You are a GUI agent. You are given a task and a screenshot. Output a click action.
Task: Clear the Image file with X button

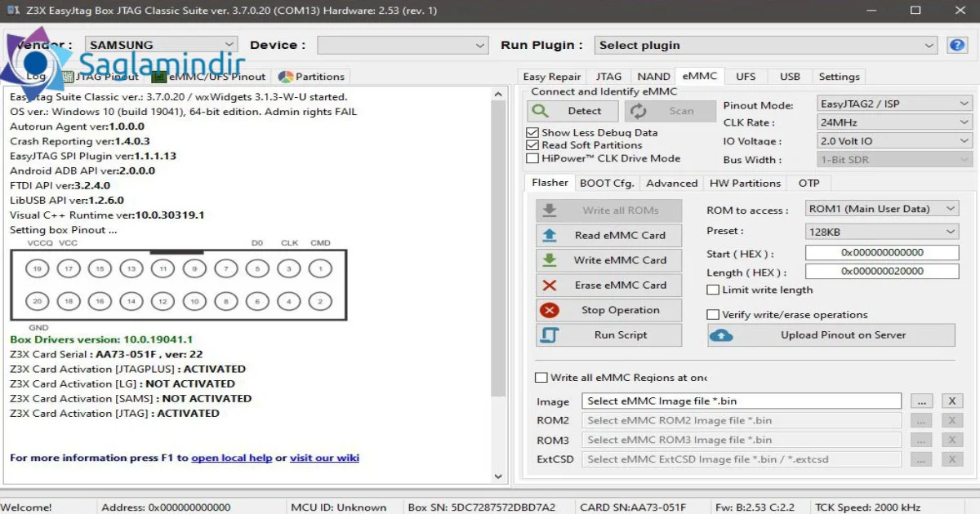click(951, 401)
